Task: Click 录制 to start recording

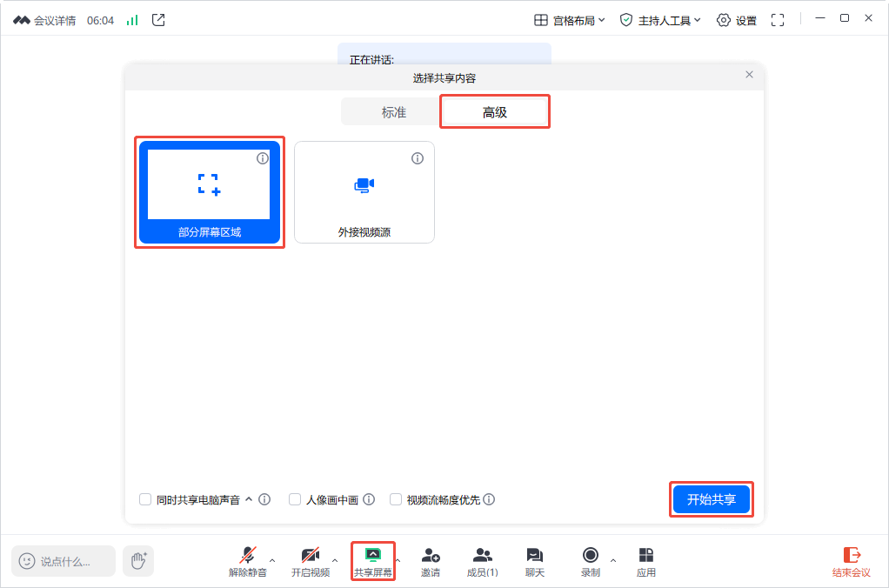Action: 591,561
